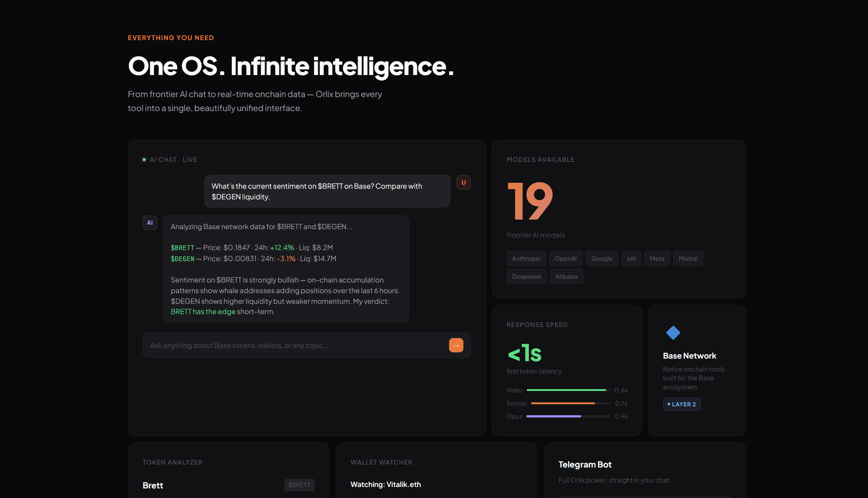The width and height of the screenshot is (868, 498).
Task: Click the '0.7s' Sonnet value
Action: (x=621, y=403)
